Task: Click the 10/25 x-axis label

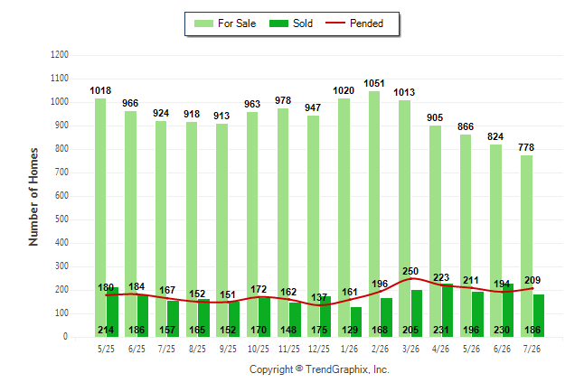Action: [259, 349]
